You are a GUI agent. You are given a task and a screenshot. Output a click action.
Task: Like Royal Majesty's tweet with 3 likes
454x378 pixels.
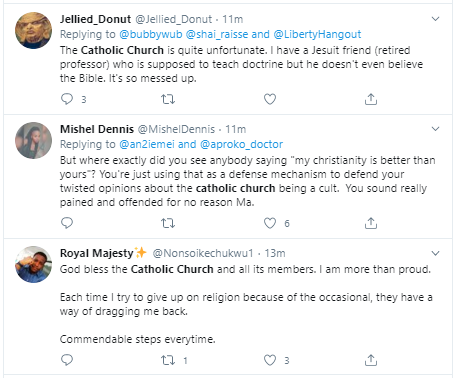(x=270, y=360)
